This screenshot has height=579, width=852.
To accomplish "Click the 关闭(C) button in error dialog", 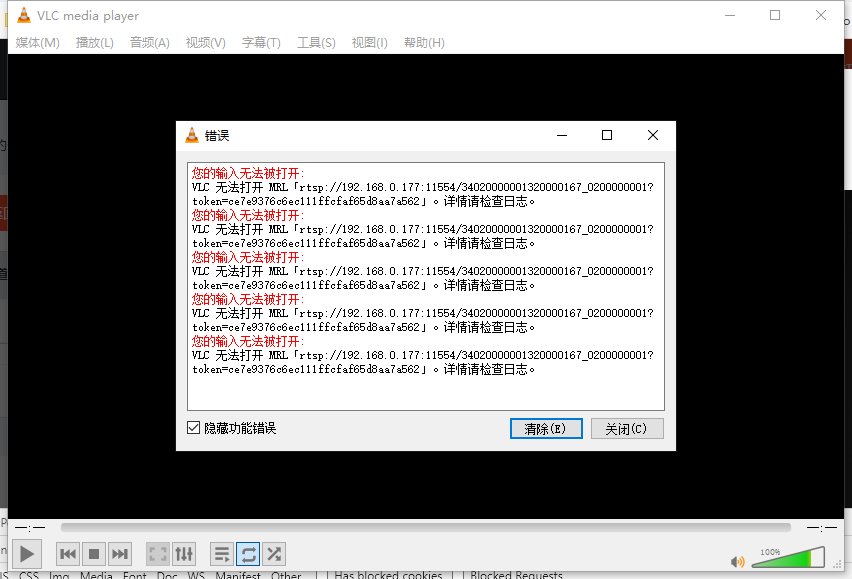I will (627, 429).
